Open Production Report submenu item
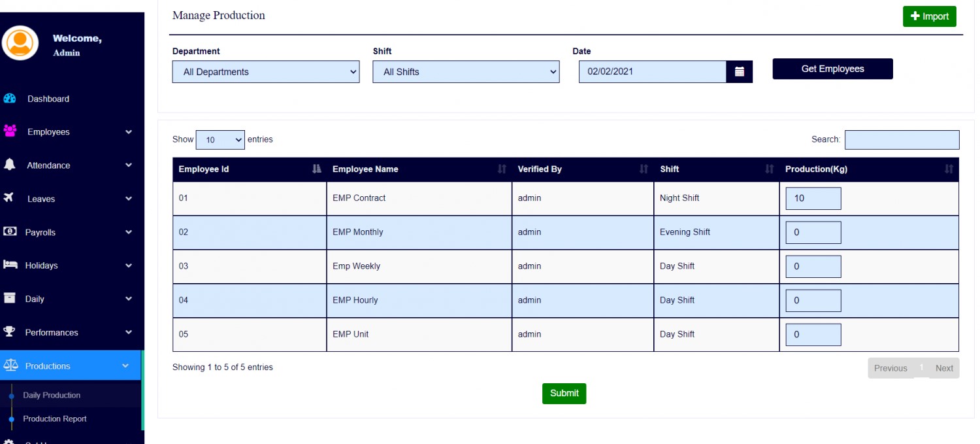Image resolution: width=980 pixels, height=444 pixels. (x=55, y=418)
